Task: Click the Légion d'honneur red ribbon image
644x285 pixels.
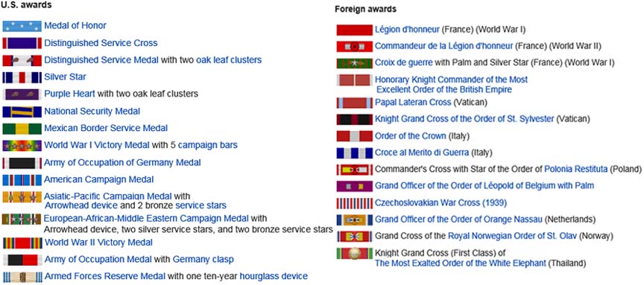Action: tap(355, 30)
